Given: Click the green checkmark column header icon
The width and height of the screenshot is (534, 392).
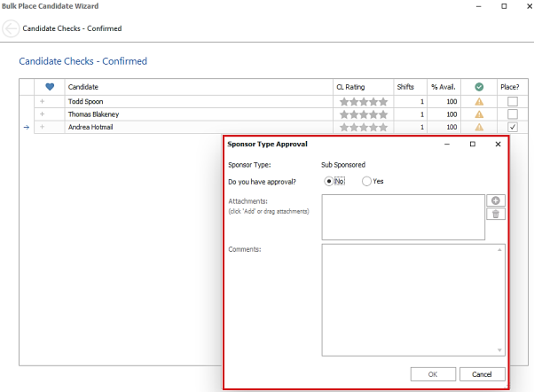Looking at the screenshot, I should [479, 87].
